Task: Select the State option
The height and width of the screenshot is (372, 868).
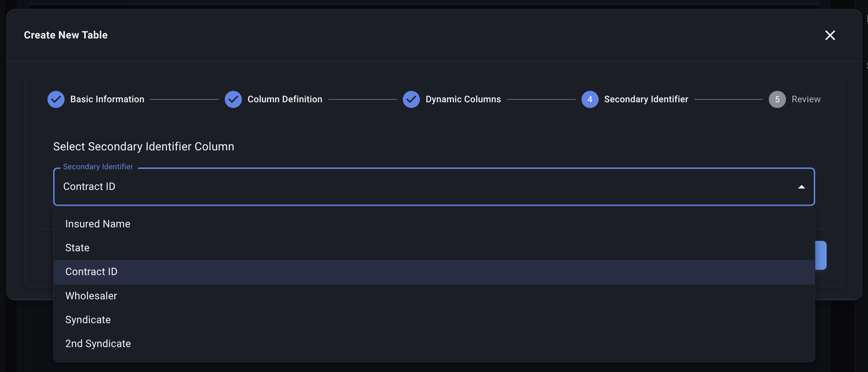Action: pos(77,248)
